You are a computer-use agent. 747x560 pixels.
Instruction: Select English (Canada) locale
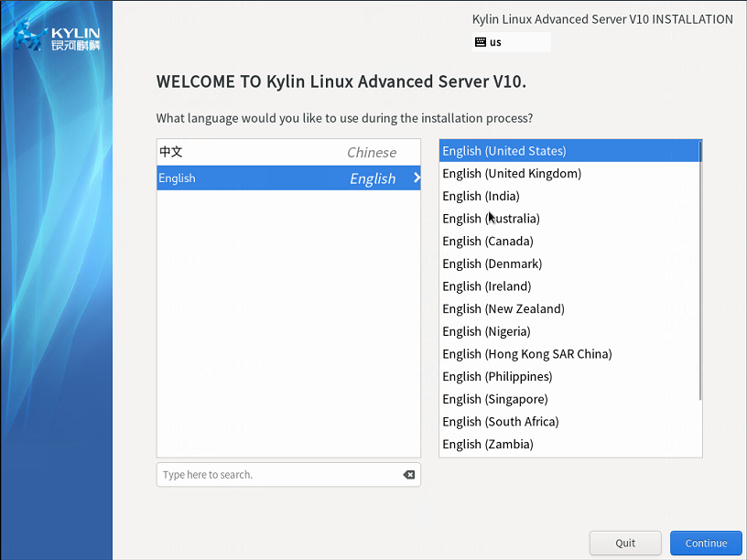click(569, 241)
